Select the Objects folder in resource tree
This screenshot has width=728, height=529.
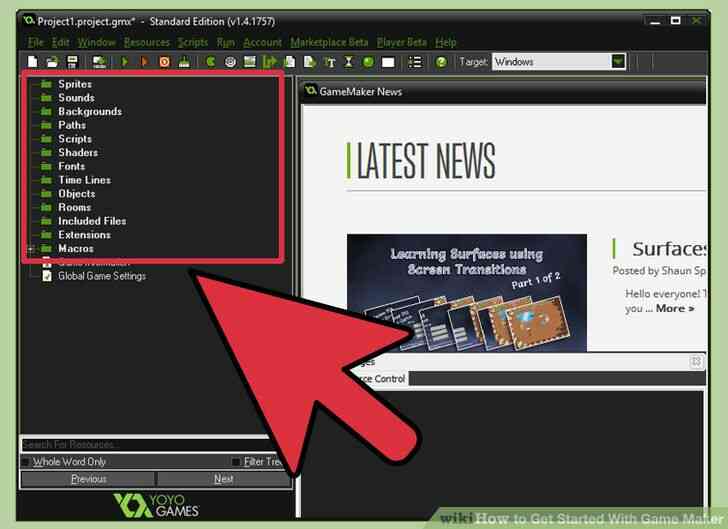pyautogui.click(x=76, y=194)
